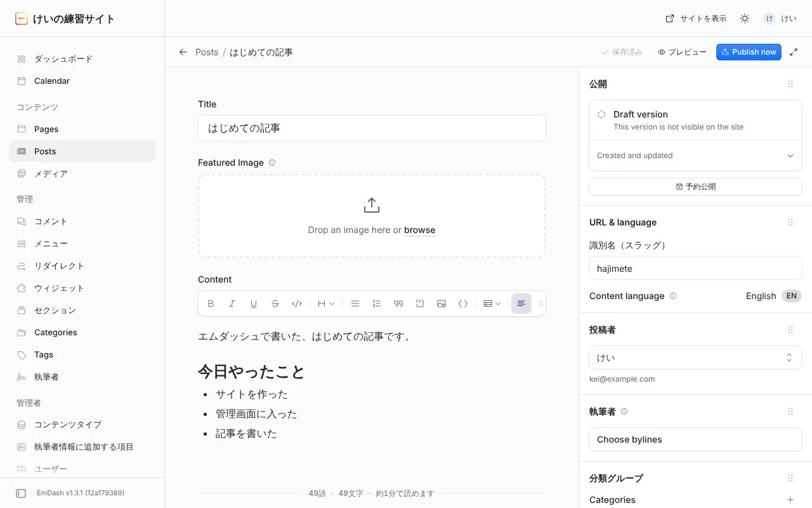Click the info icon next to Featured Image
This screenshot has height=508, width=812.
pyautogui.click(x=272, y=163)
